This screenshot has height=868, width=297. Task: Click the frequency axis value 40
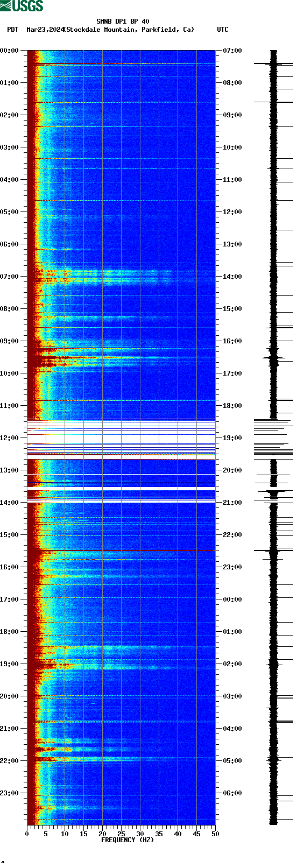tap(178, 834)
